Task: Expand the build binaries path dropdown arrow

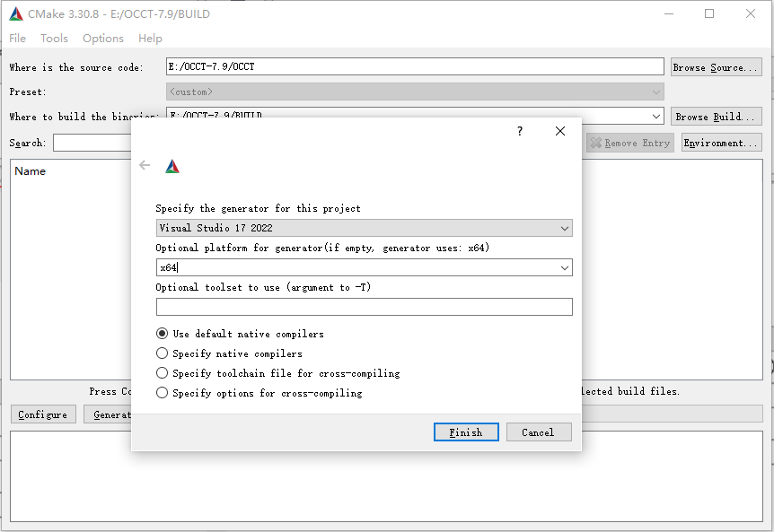Action: coord(656,117)
